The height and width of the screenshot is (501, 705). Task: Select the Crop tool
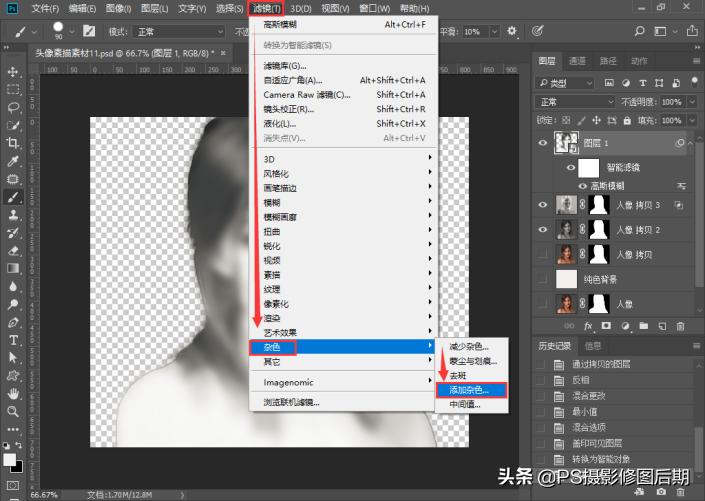[13, 143]
